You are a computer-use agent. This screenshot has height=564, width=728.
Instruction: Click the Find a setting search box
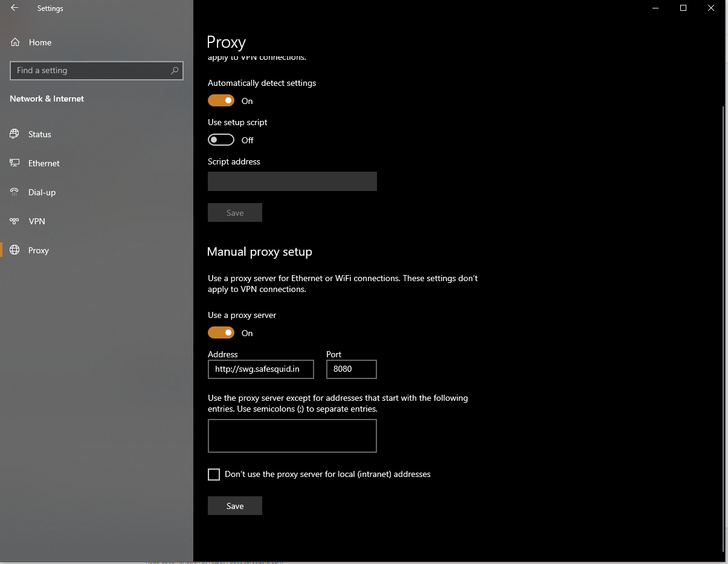tap(91, 71)
